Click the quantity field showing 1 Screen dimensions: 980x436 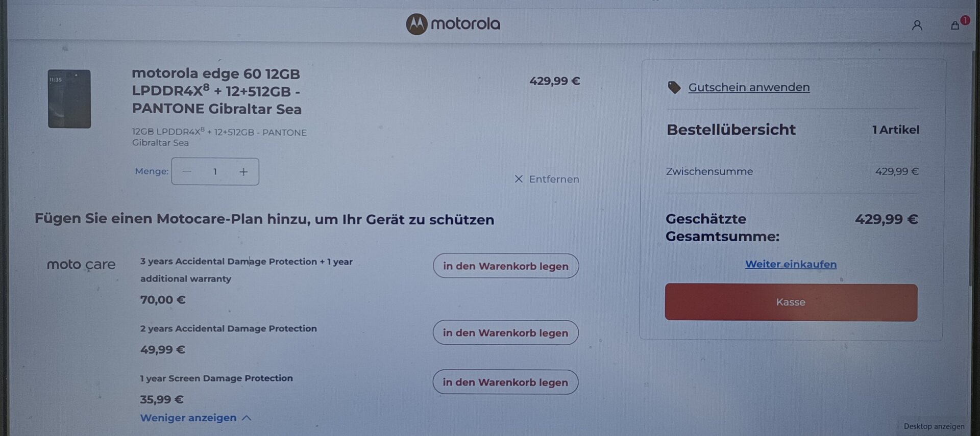[215, 172]
